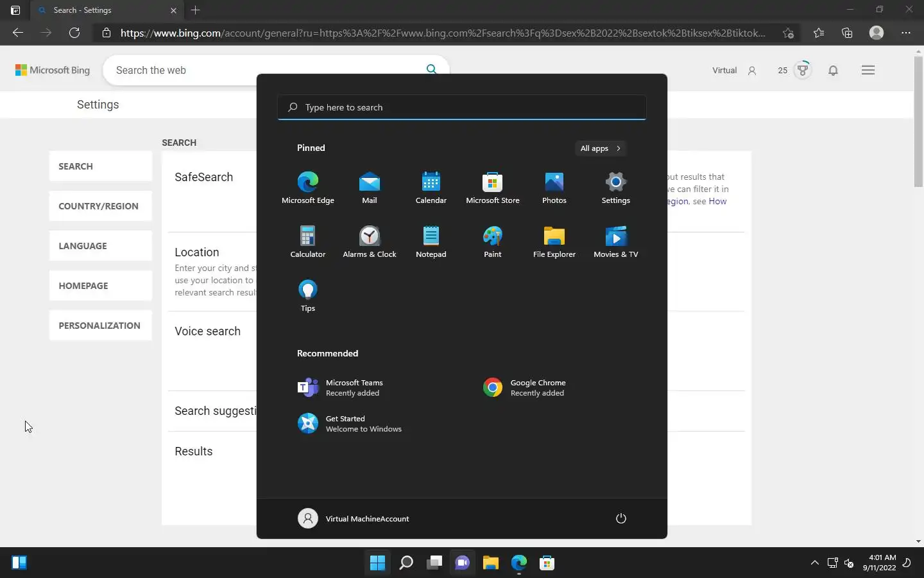Launch the Mail app
Viewport: 924px width, 578px height.
coord(370,188)
